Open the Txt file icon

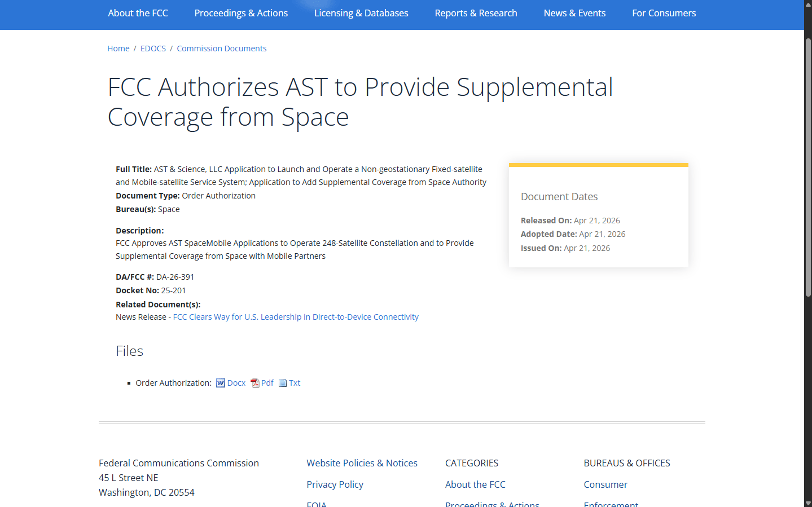283,383
